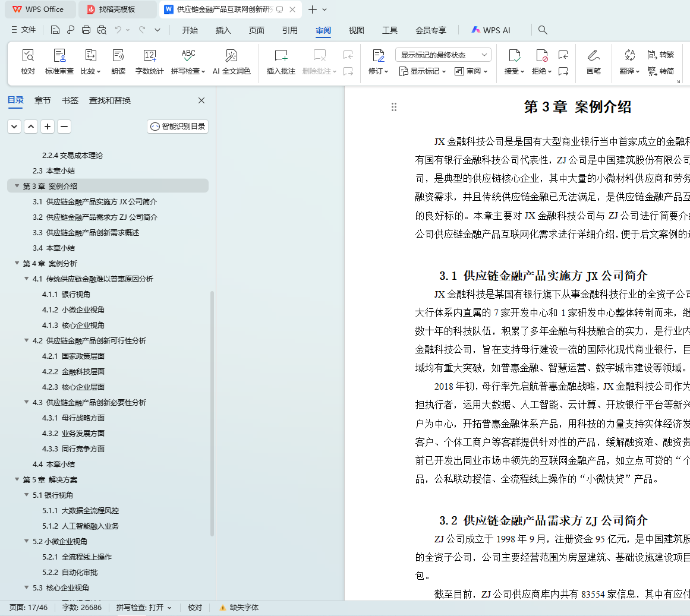Switch to the 开始 ribbon tab

pyautogui.click(x=190, y=30)
